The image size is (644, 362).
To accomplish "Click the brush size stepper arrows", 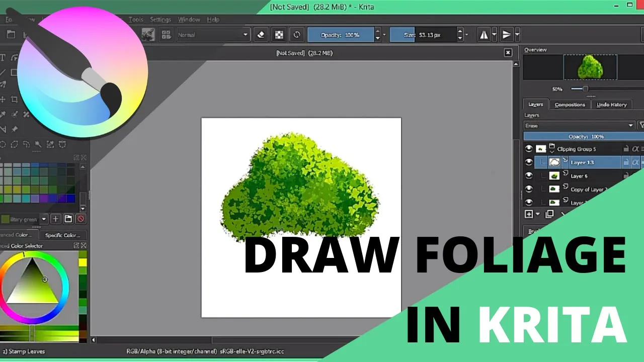I will 460,35.
